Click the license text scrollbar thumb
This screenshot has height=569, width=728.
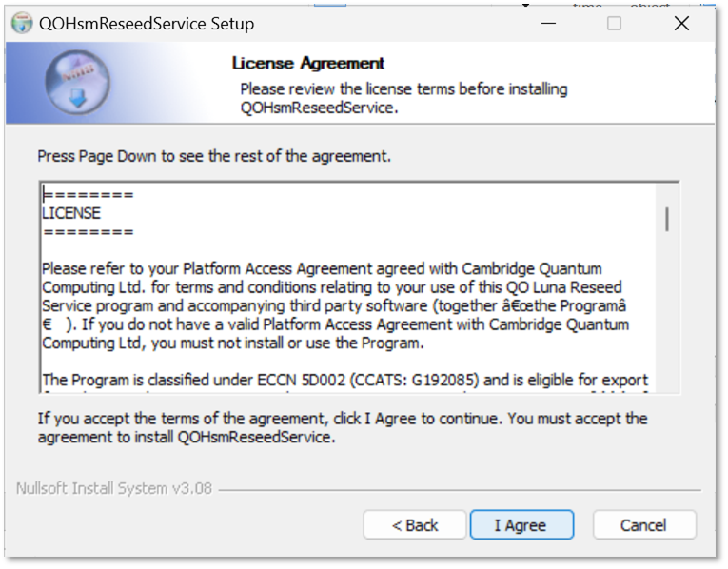click(x=667, y=220)
